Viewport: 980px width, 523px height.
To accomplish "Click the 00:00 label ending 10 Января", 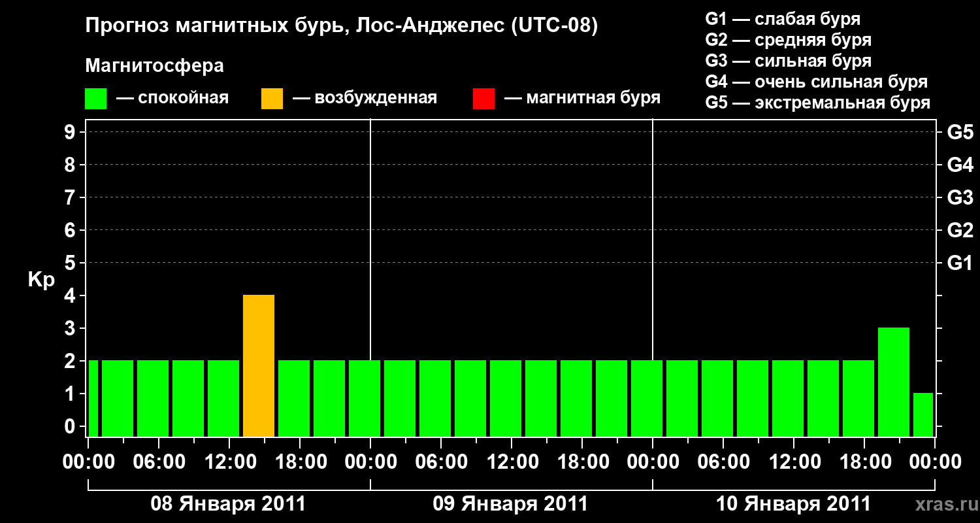I will click(934, 462).
